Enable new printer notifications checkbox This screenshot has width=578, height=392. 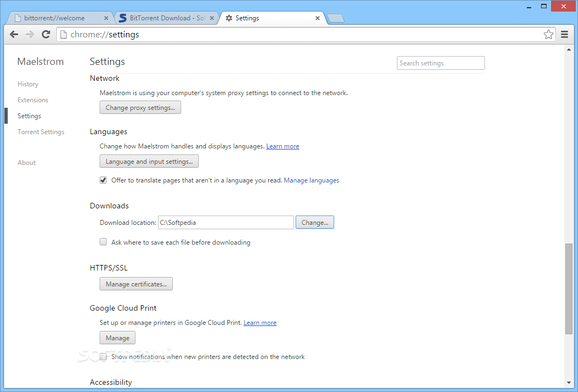103,356
